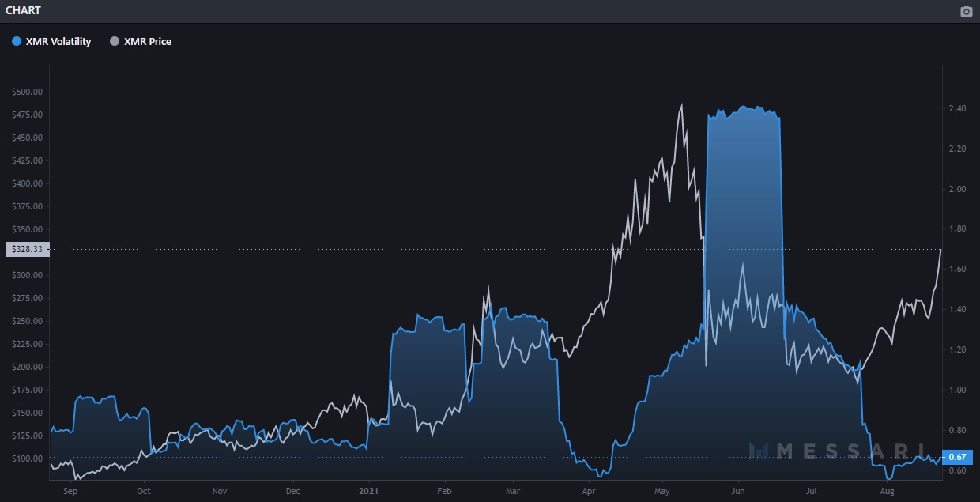980x502 pixels.
Task: Click the June volatility plateau top
Action: (743, 108)
